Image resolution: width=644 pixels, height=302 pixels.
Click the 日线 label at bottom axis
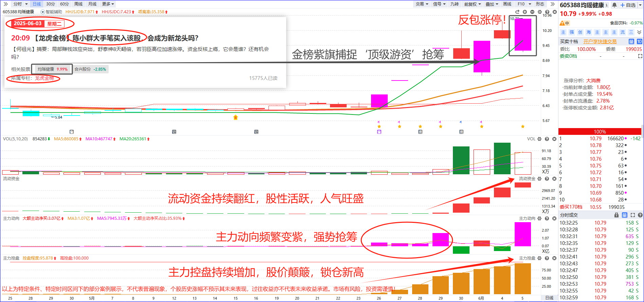[x=549, y=298]
